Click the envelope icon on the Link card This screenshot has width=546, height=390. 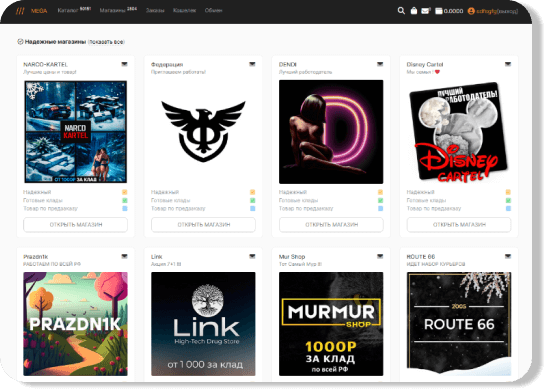[x=252, y=256]
